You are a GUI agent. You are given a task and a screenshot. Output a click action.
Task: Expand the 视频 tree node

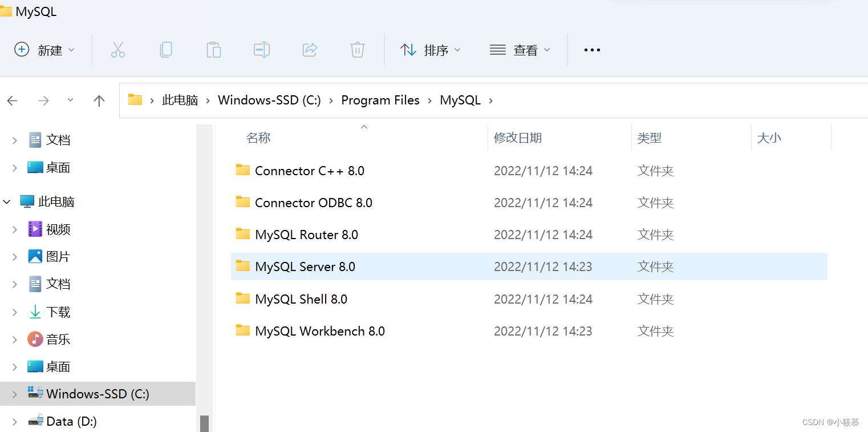tap(15, 229)
